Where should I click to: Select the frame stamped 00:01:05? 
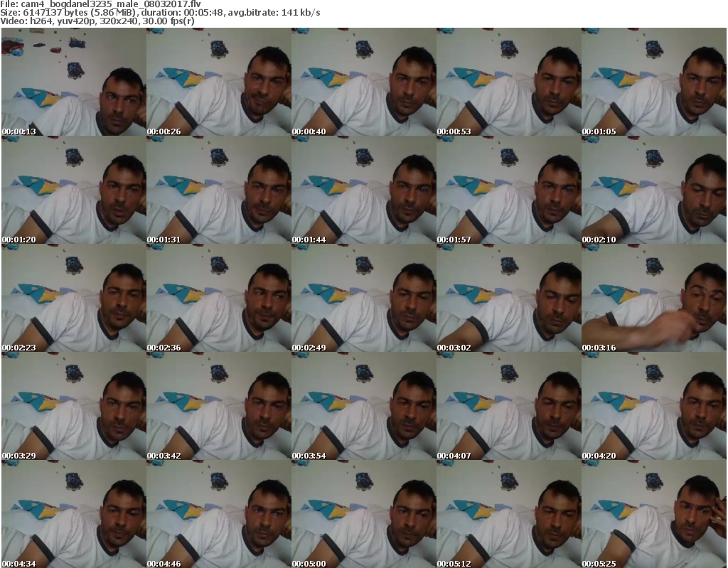[x=654, y=82]
